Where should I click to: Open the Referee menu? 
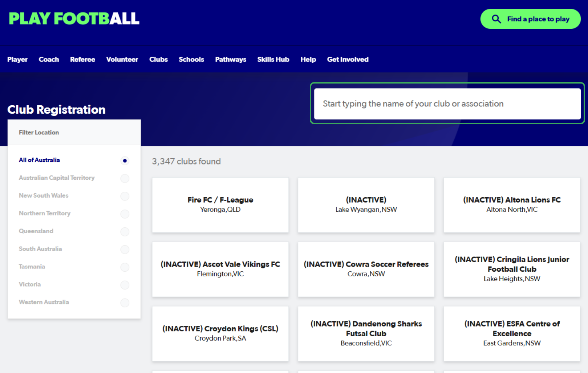click(82, 59)
